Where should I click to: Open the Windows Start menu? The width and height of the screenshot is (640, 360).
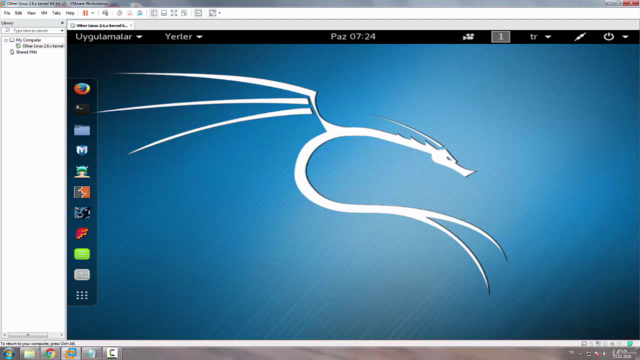click(x=8, y=353)
